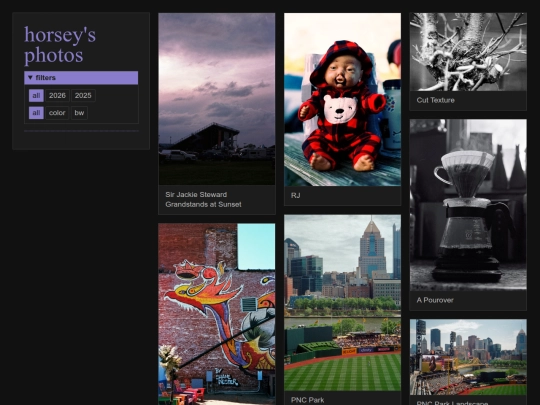The width and height of the screenshot is (540, 405).
Task: Click the 'RJ' caption text
Action: [x=295, y=196]
